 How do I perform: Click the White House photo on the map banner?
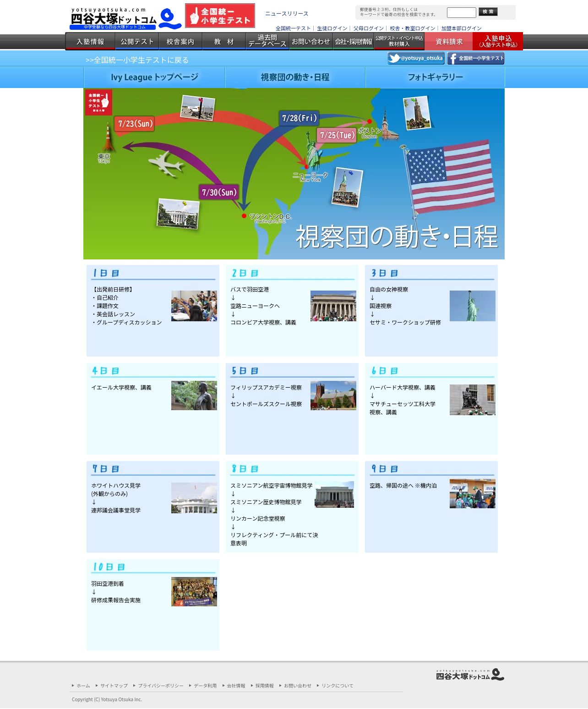(x=179, y=214)
